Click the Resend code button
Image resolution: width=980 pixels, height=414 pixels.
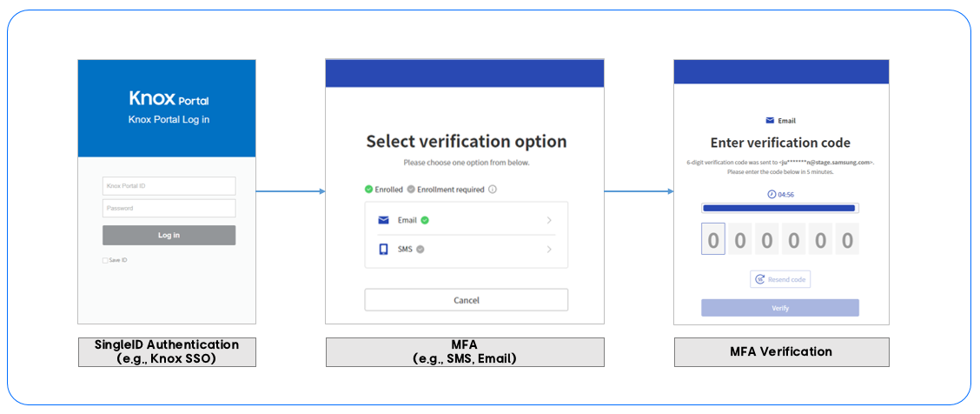click(x=780, y=279)
